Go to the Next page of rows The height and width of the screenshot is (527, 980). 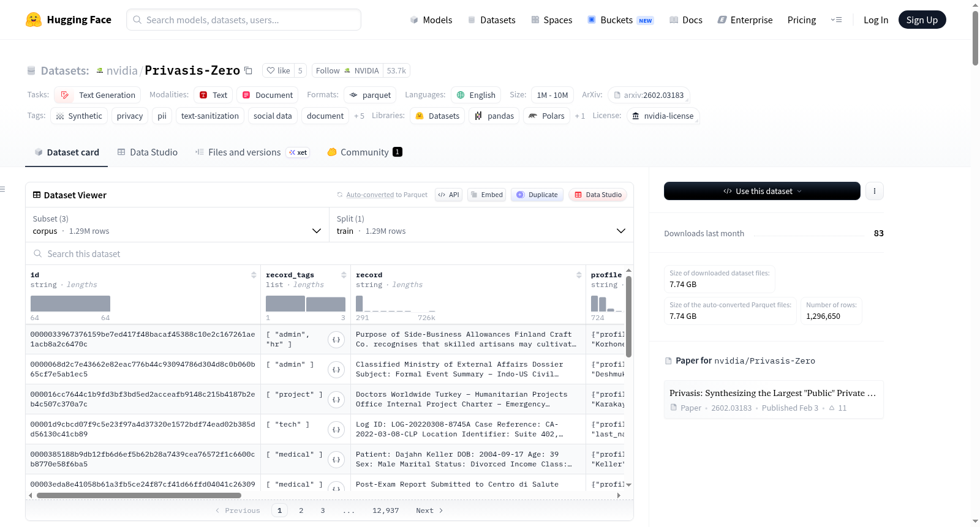coord(429,510)
